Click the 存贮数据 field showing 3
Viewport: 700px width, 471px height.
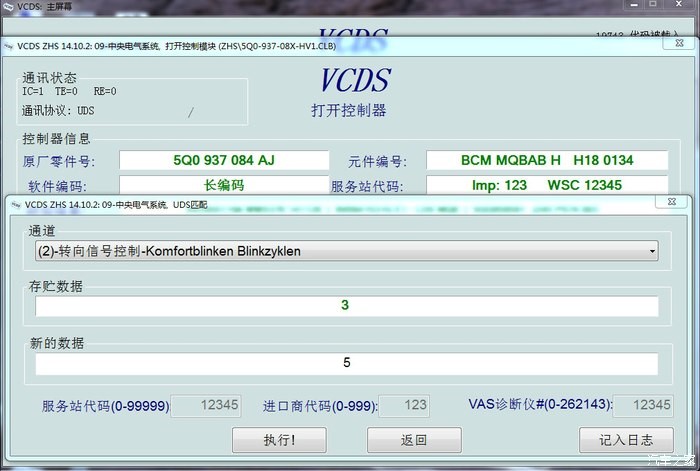click(x=346, y=306)
